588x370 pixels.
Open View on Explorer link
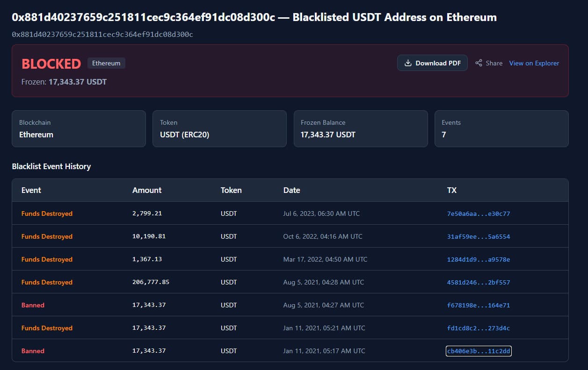[534, 63]
